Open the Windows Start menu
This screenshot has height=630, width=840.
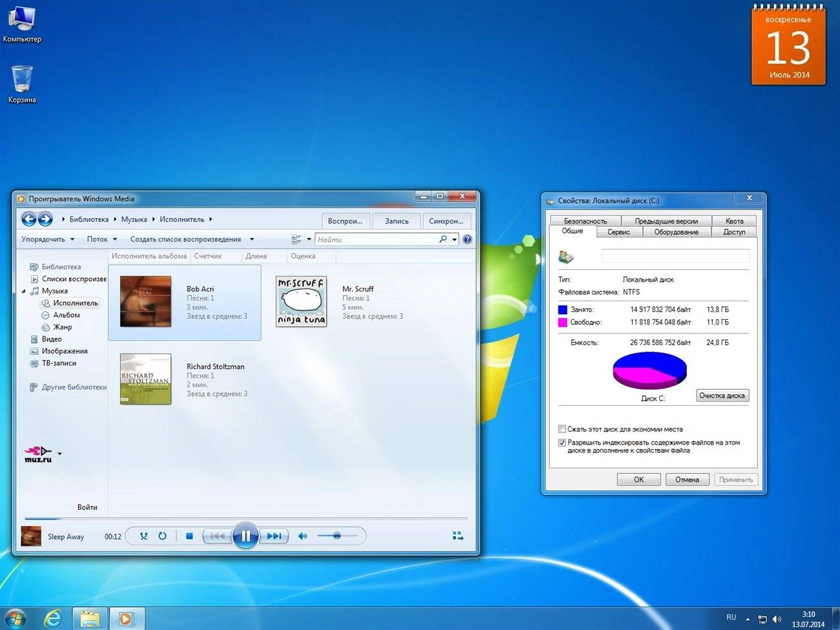pyautogui.click(x=14, y=618)
